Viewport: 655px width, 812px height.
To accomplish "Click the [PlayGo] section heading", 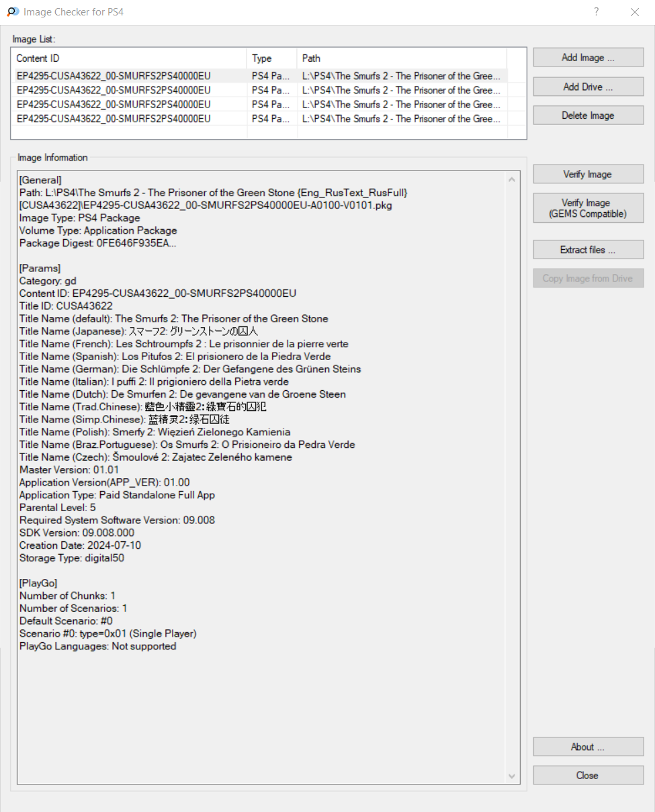I will coord(38,583).
